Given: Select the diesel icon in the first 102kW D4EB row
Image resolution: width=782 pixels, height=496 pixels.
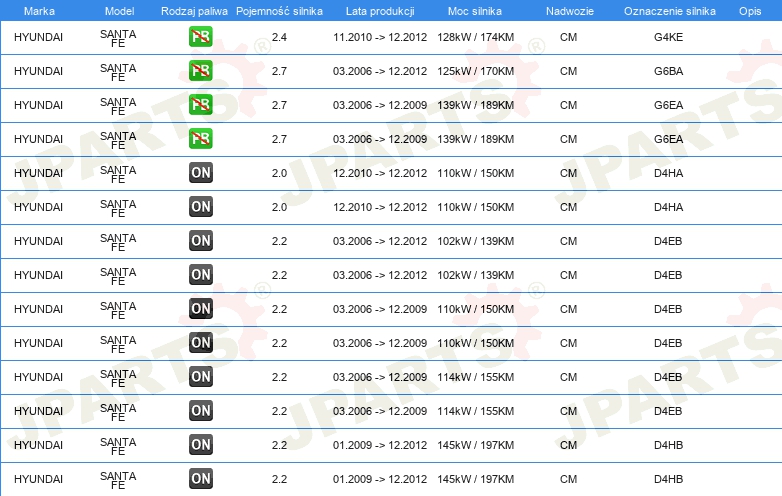Looking at the screenshot, I should tap(200, 241).
